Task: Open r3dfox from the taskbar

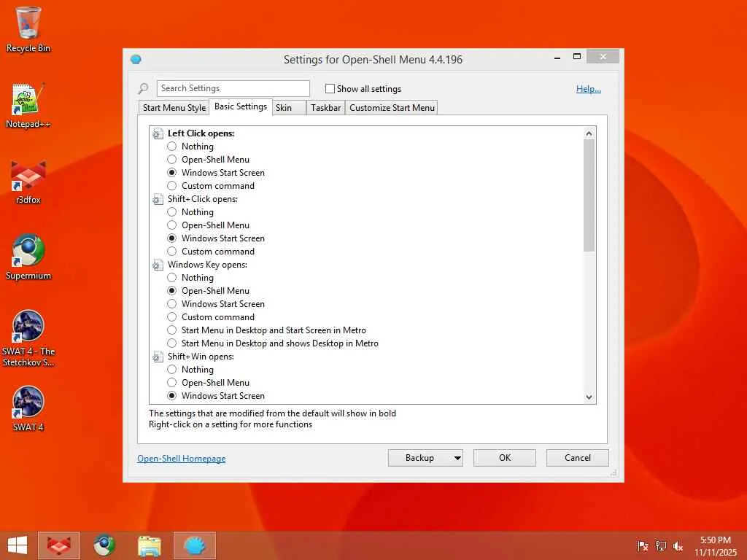Action: (59, 545)
